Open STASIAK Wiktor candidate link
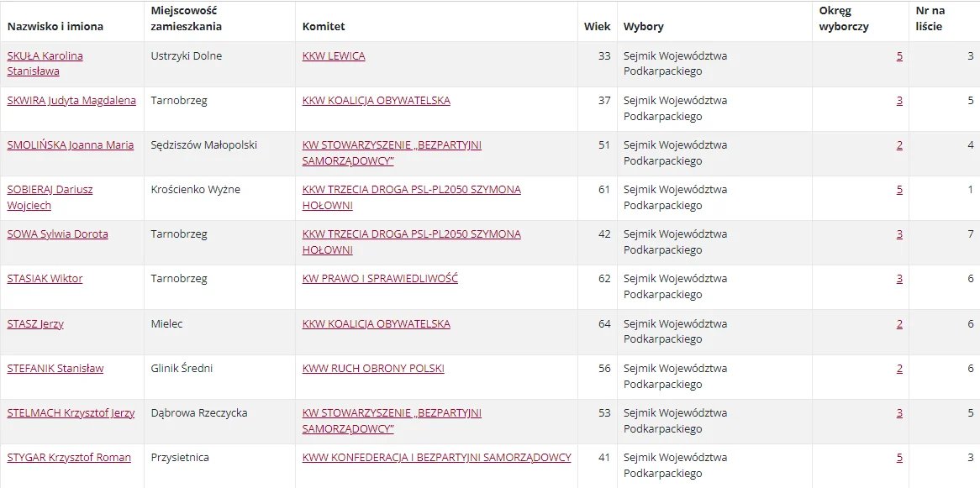Screen dimensions: 980x488 coord(45,279)
